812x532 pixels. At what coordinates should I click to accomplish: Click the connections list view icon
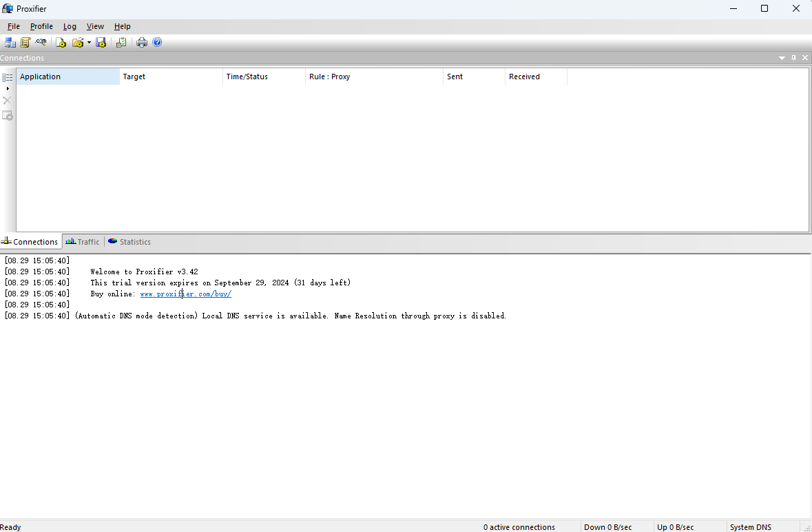(x=8, y=77)
